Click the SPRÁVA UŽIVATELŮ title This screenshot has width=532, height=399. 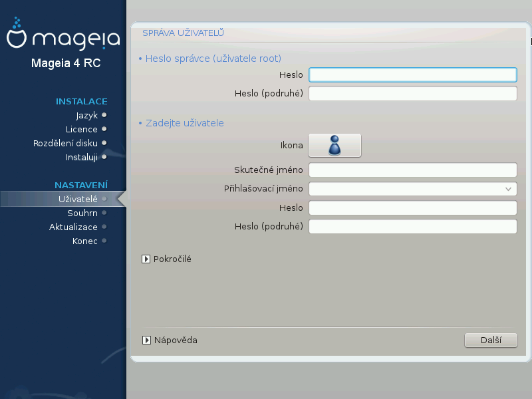pos(183,33)
